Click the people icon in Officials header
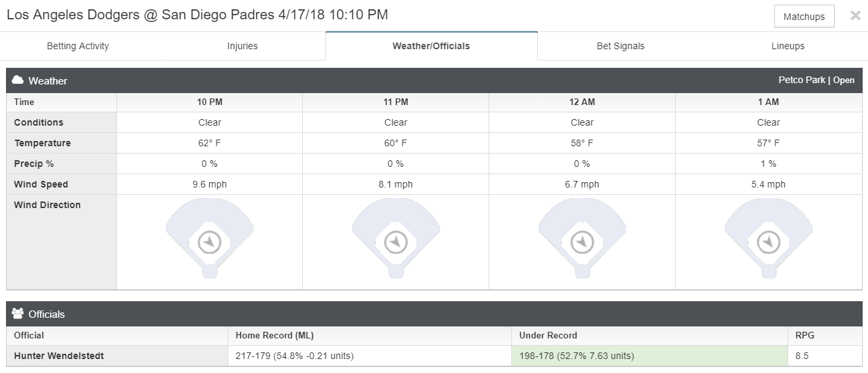The width and height of the screenshot is (868, 373). [x=18, y=313]
